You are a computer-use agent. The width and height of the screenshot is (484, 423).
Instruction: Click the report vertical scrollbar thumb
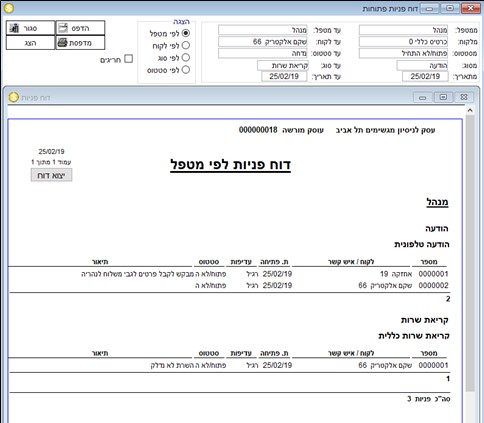470,253
